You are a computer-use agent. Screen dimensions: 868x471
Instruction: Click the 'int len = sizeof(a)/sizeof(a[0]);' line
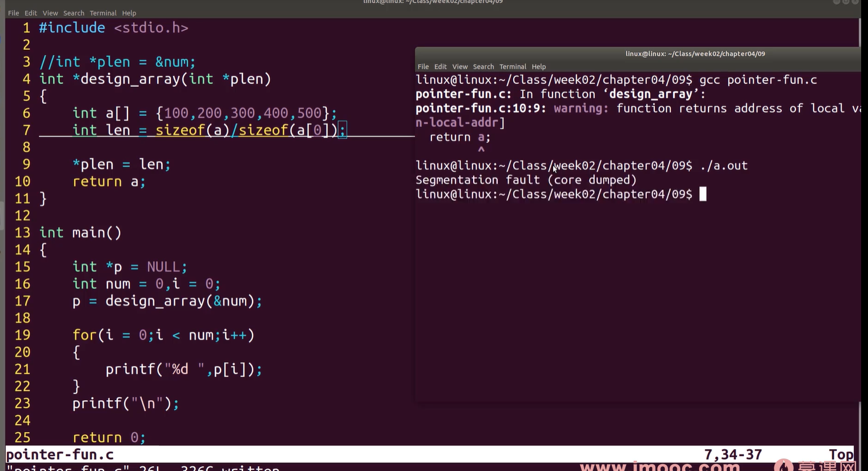coord(209,130)
